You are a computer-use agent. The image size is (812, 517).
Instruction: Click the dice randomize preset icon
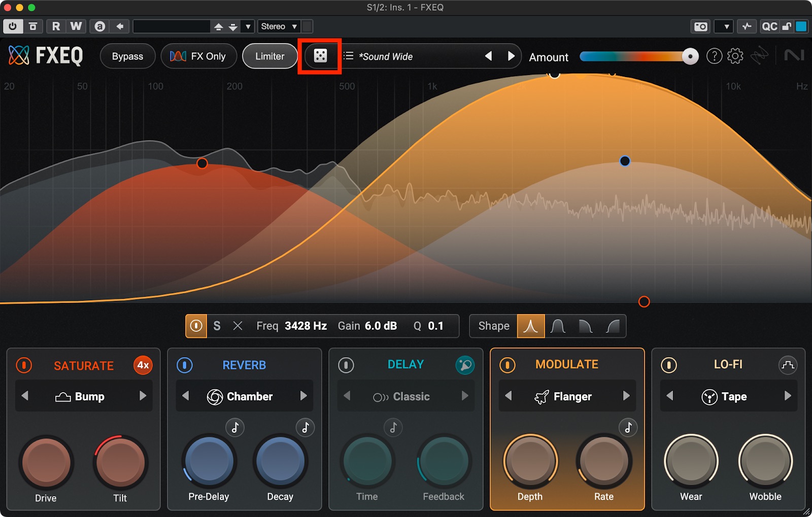(x=320, y=56)
